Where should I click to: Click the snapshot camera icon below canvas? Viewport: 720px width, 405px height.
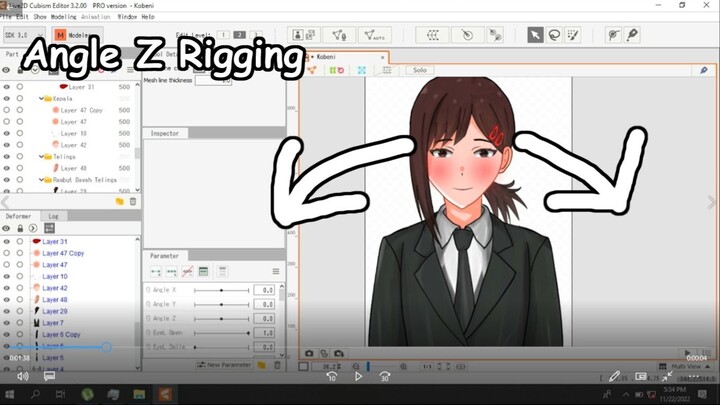pyautogui.click(x=309, y=353)
